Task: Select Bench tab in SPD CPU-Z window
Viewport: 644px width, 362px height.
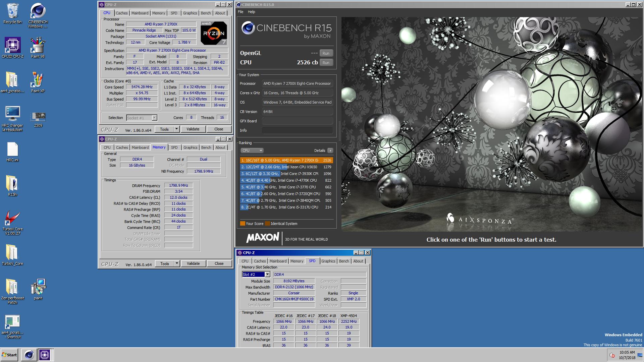Action: [344, 261]
